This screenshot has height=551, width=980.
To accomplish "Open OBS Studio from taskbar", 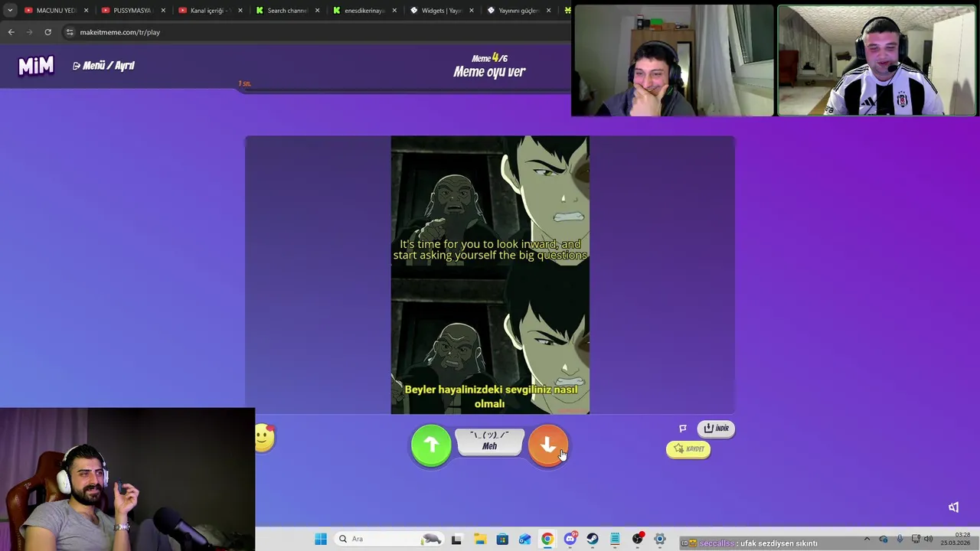I will [637, 539].
